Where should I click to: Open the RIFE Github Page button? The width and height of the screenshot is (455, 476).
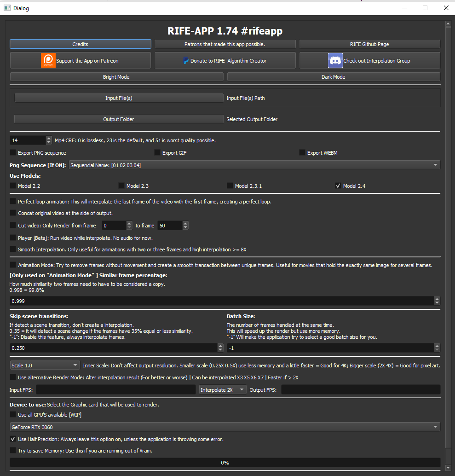point(369,44)
